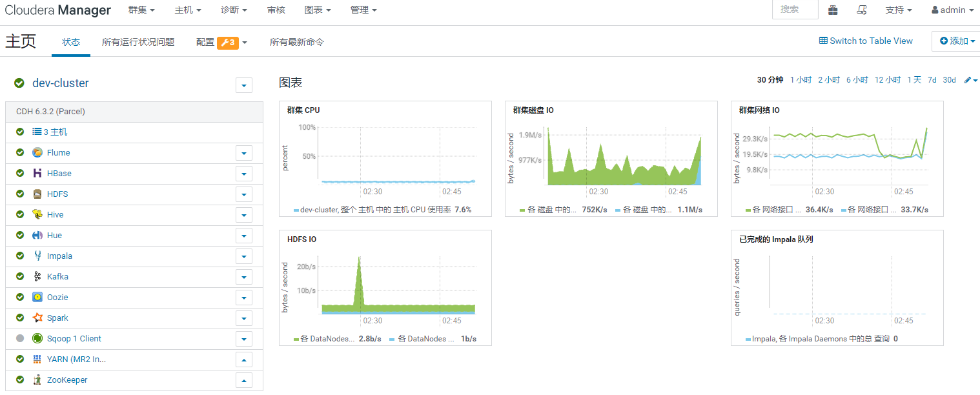
Task: Click the hosts list icon beside 3 主机
Action: tap(37, 132)
